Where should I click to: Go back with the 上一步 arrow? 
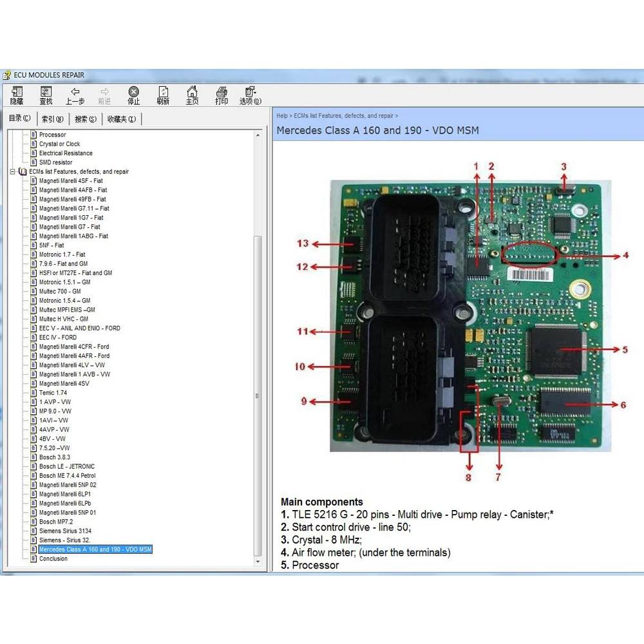click(x=75, y=95)
